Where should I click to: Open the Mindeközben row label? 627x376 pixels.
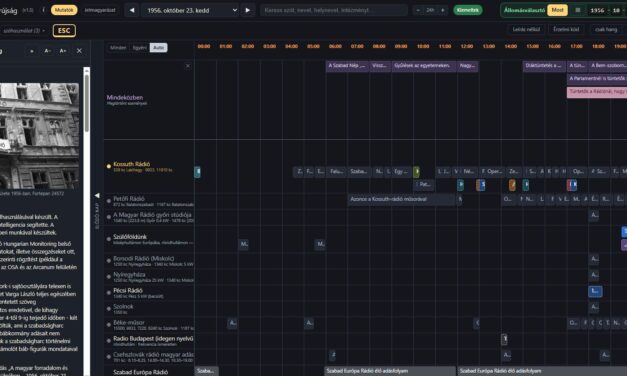pos(125,98)
